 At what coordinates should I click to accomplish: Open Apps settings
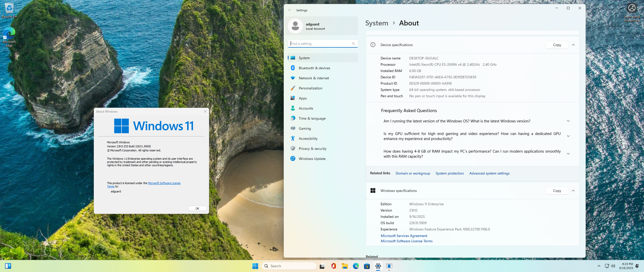[x=323, y=98]
